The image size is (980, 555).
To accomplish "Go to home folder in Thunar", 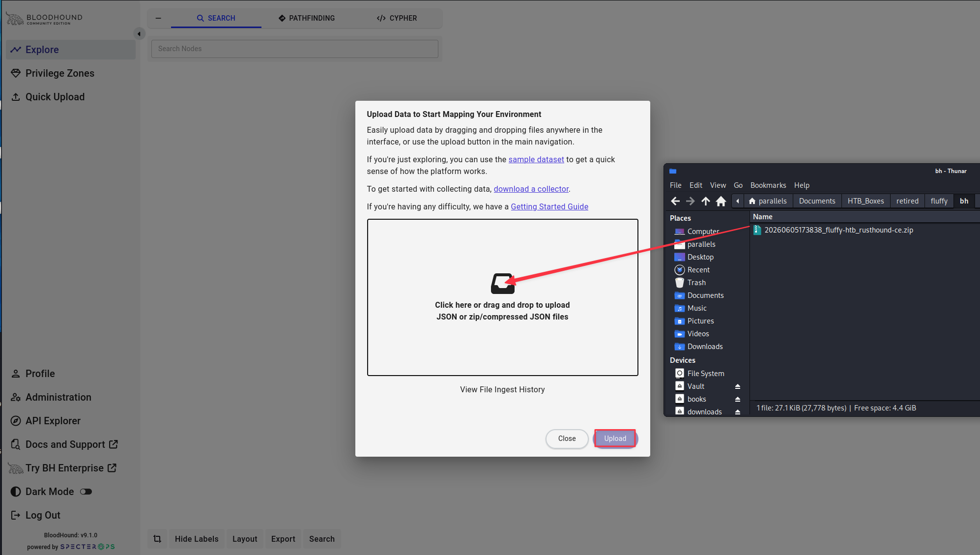I will 721,201.
